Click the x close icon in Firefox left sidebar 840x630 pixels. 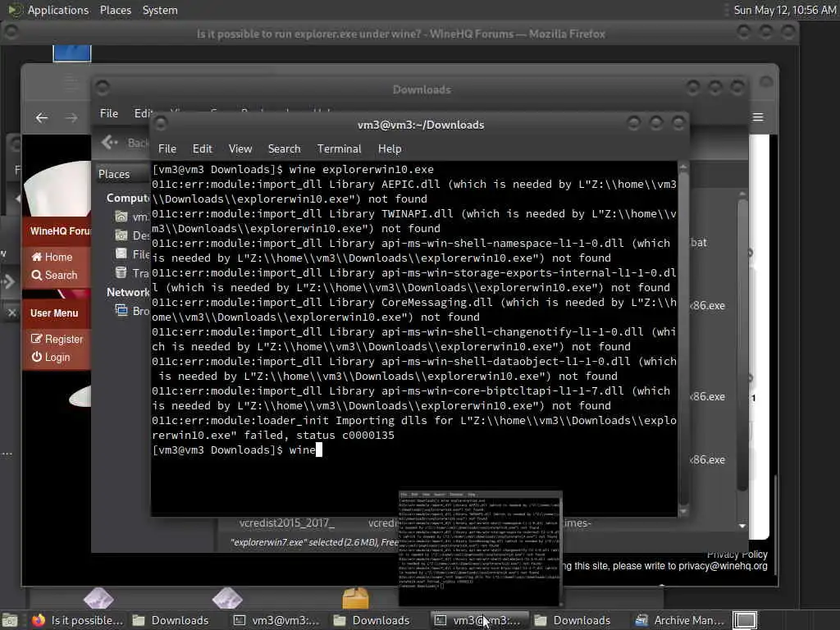coord(11,313)
